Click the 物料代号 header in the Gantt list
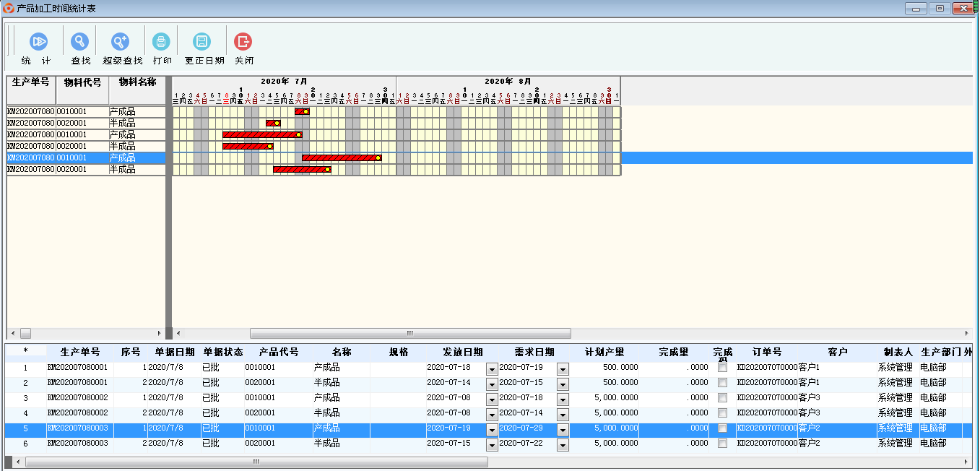Image resolution: width=980 pixels, height=471 pixels. point(82,82)
